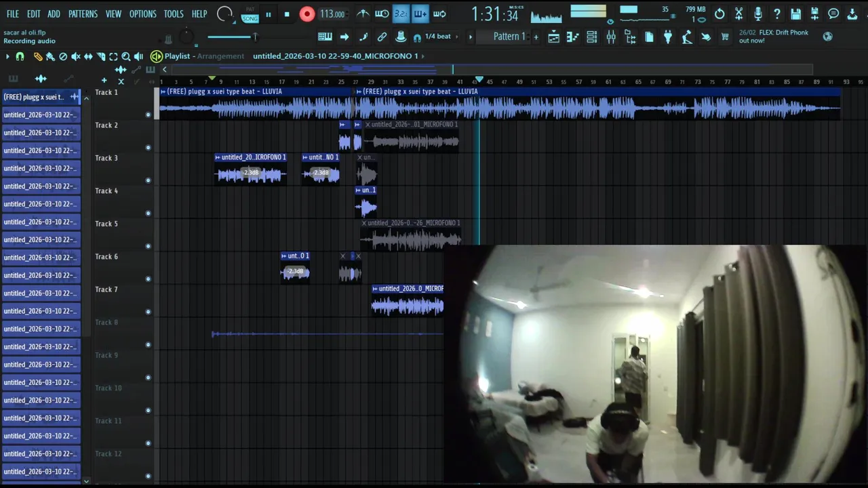Open the Piano roll view icon

coord(573,37)
